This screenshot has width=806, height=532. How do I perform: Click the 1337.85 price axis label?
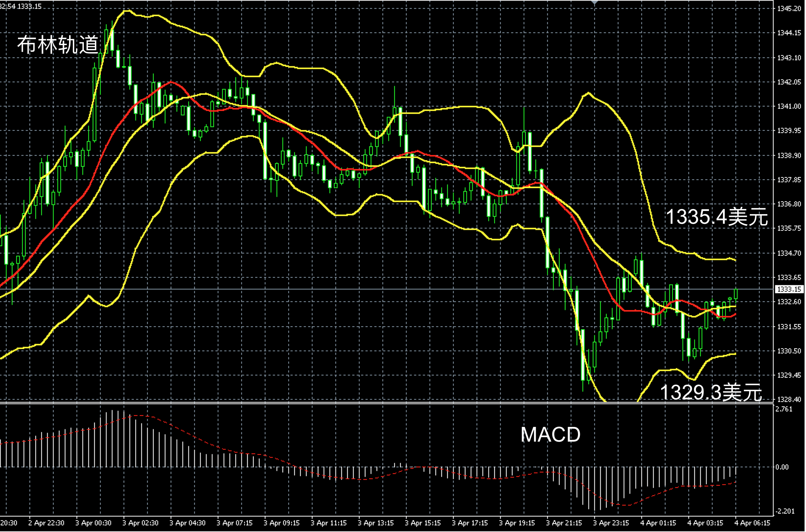[789, 180]
